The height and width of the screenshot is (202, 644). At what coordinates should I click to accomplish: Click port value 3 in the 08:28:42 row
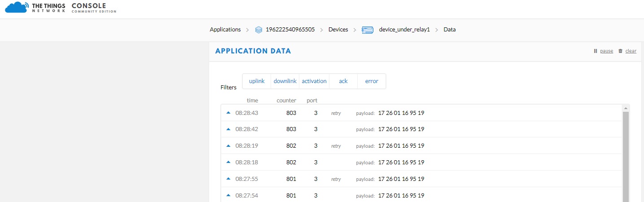click(316, 129)
